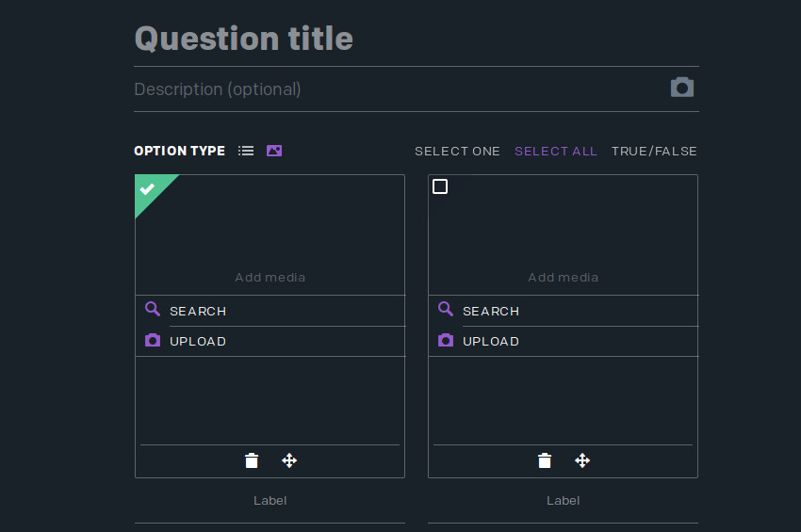Screen dimensions: 801x532
Task: Delete the second option card with trash icon
Action: click(x=545, y=460)
